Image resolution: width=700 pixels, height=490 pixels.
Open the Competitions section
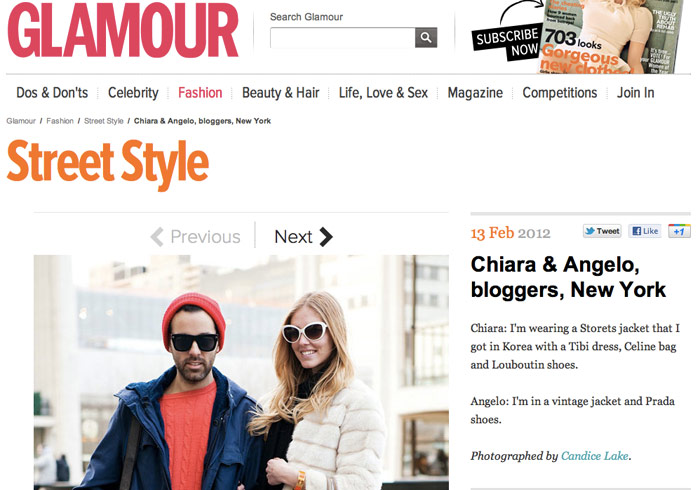(x=560, y=93)
